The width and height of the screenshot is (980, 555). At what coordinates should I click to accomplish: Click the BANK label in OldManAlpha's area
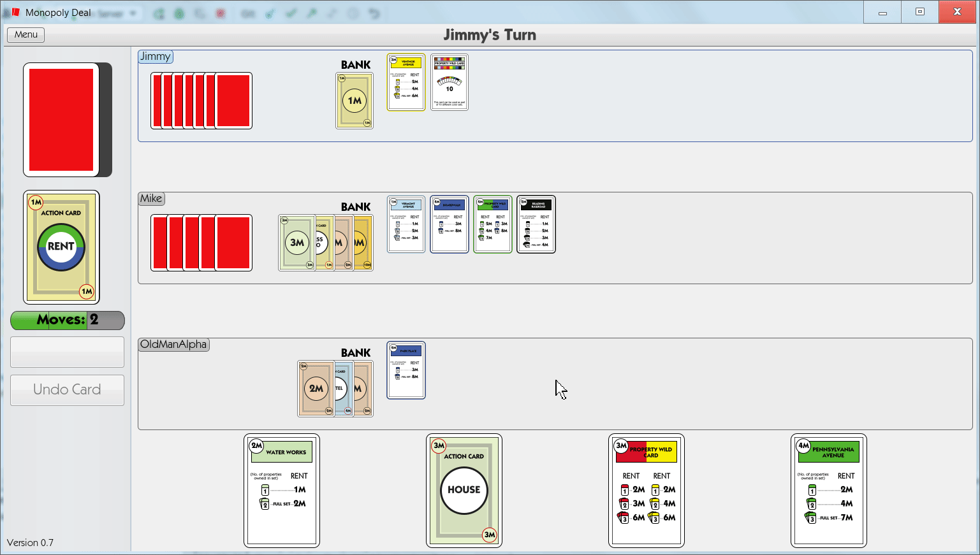click(356, 353)
